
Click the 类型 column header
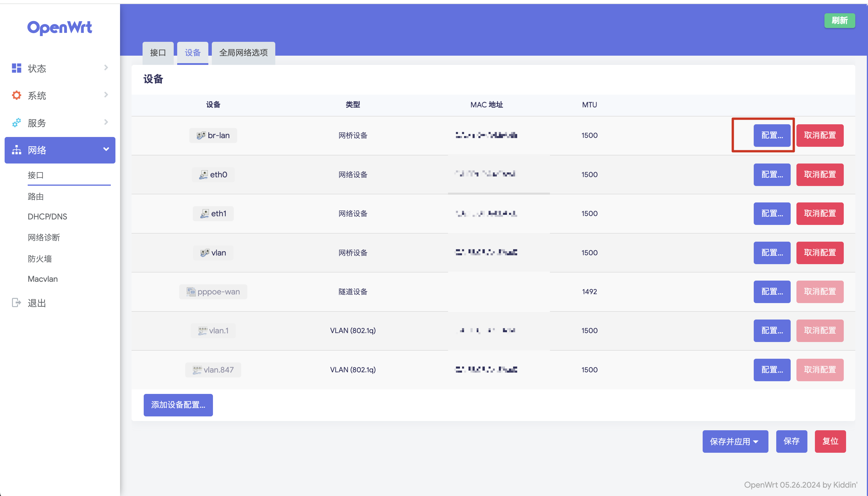(x=353, y=105)
